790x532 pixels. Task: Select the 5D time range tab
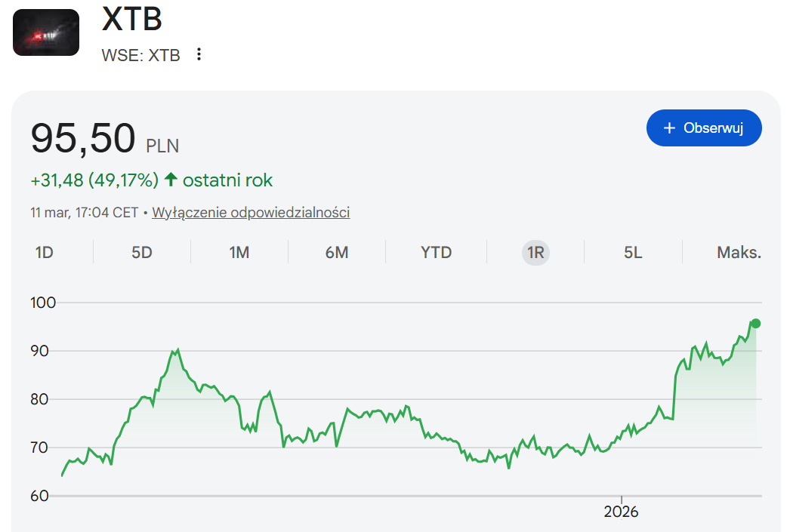pyautogui.click(x=142, y=252)
